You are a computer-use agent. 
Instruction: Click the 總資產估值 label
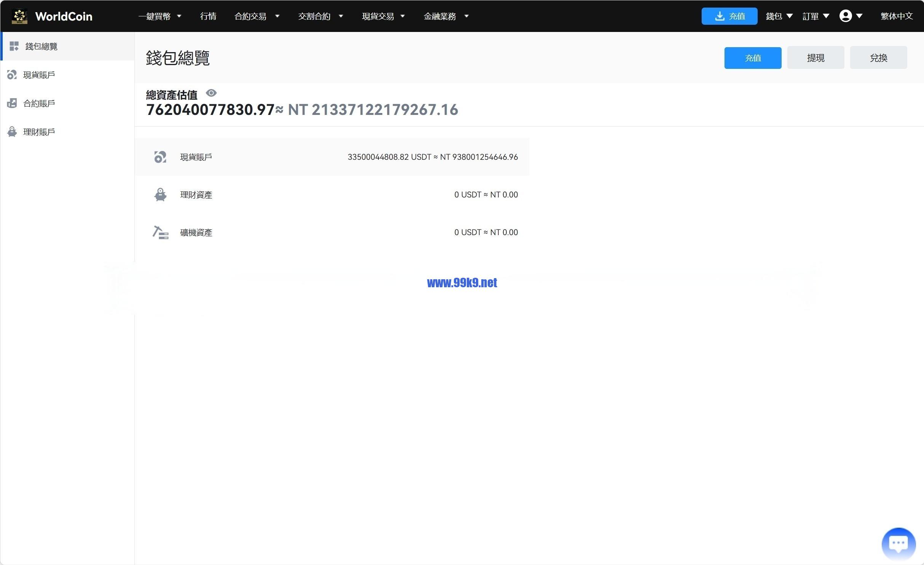coord(172,94)
